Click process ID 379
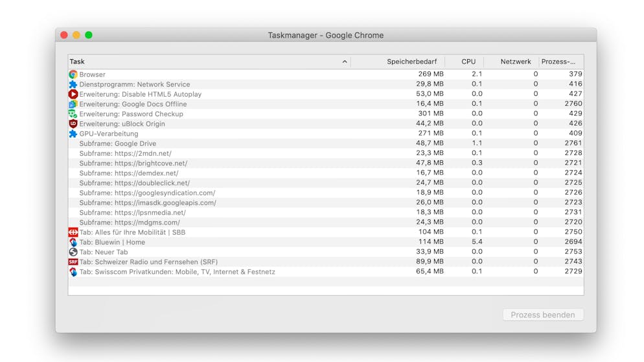The image size is (644, 362). [575, 74]
